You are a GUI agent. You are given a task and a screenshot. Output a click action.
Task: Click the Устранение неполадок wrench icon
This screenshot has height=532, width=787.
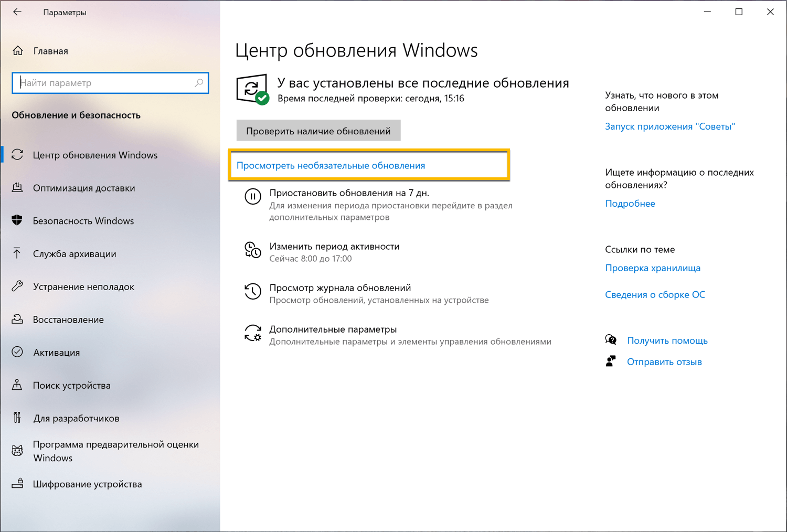[x=17, y=286]
